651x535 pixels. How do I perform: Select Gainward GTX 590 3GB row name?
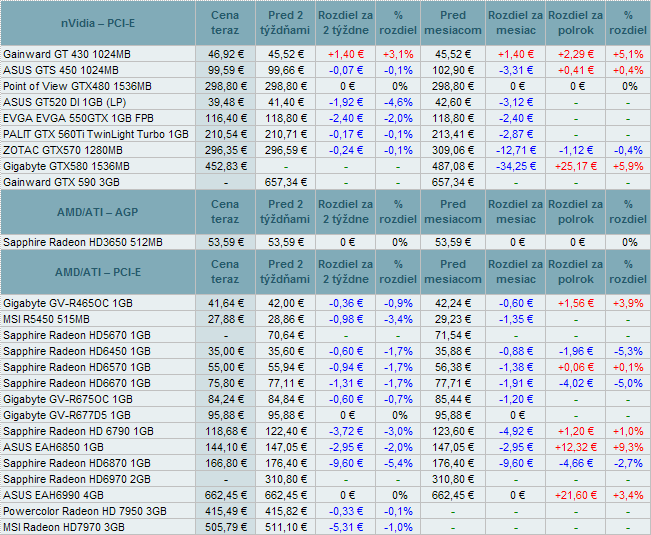click(x=61, y=182)
